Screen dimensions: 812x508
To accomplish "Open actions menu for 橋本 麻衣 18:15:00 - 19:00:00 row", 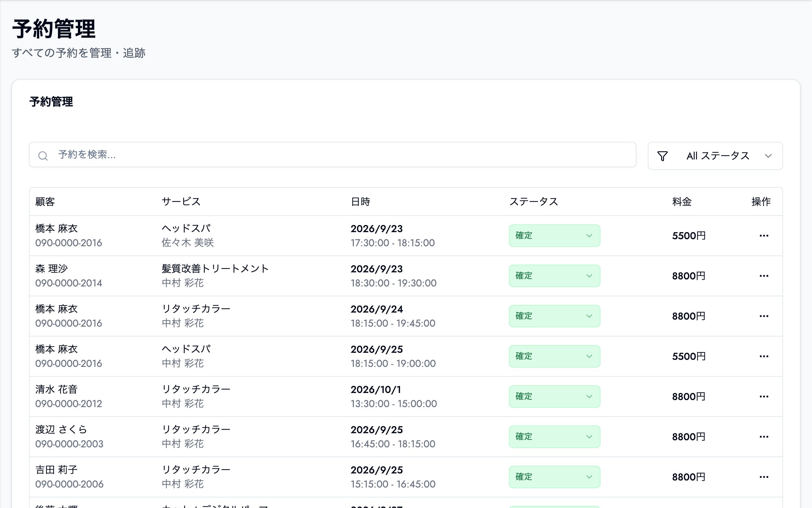I will (x=764, y=356).
